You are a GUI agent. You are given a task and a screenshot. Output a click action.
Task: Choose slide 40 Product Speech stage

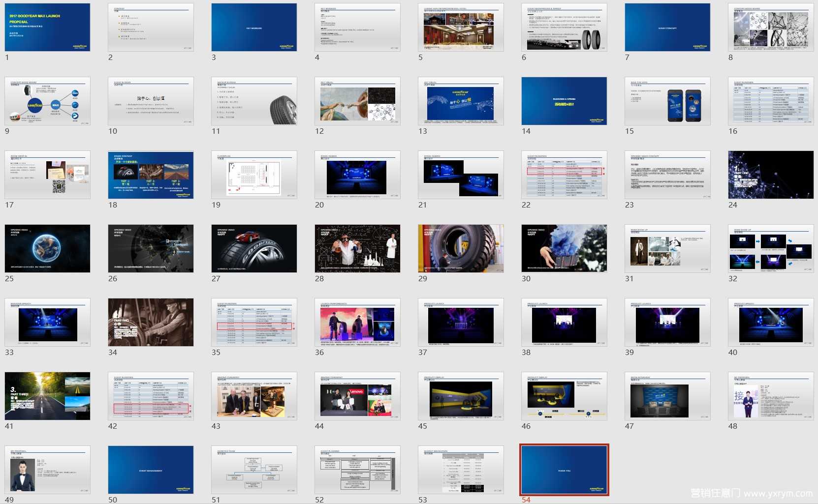pos(771,322)
